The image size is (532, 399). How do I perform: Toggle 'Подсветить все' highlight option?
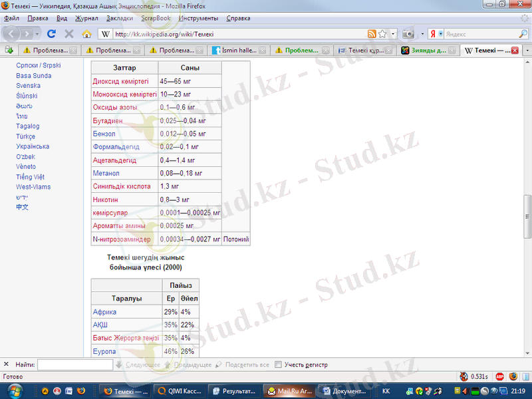click(x=243, y=364)
